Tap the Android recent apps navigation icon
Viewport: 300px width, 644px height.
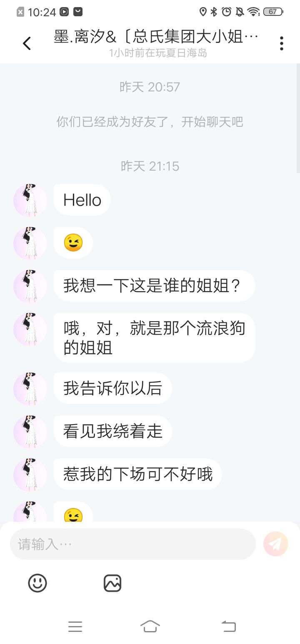tap(75, 626)
